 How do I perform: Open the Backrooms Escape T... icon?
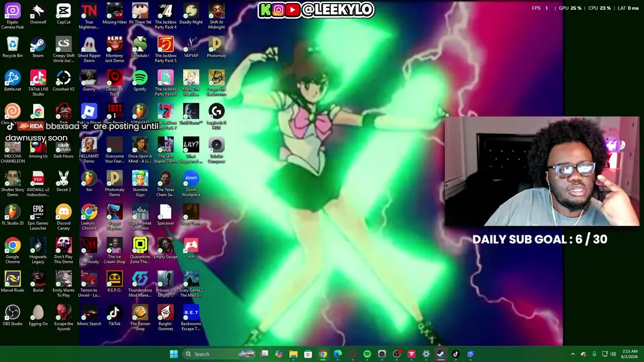point(191,318)
